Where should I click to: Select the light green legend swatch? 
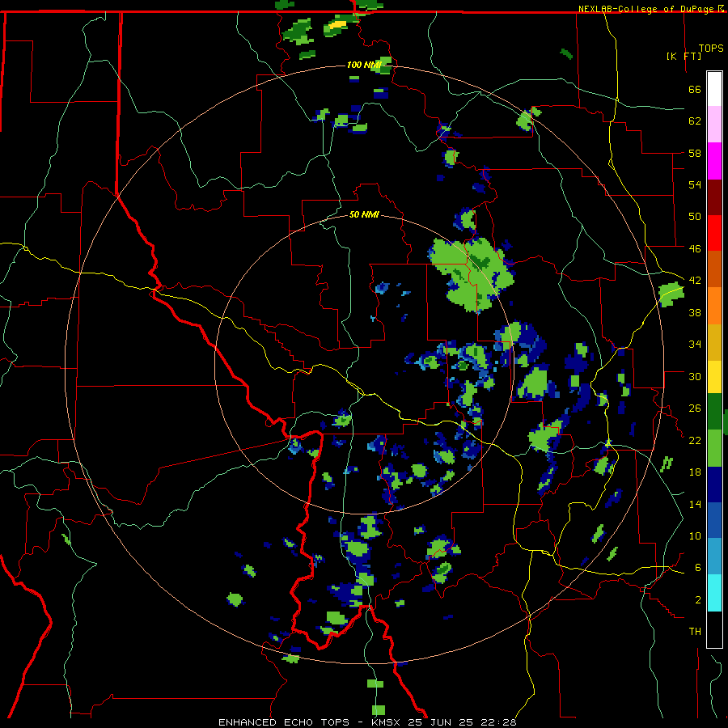coord(714,448)
